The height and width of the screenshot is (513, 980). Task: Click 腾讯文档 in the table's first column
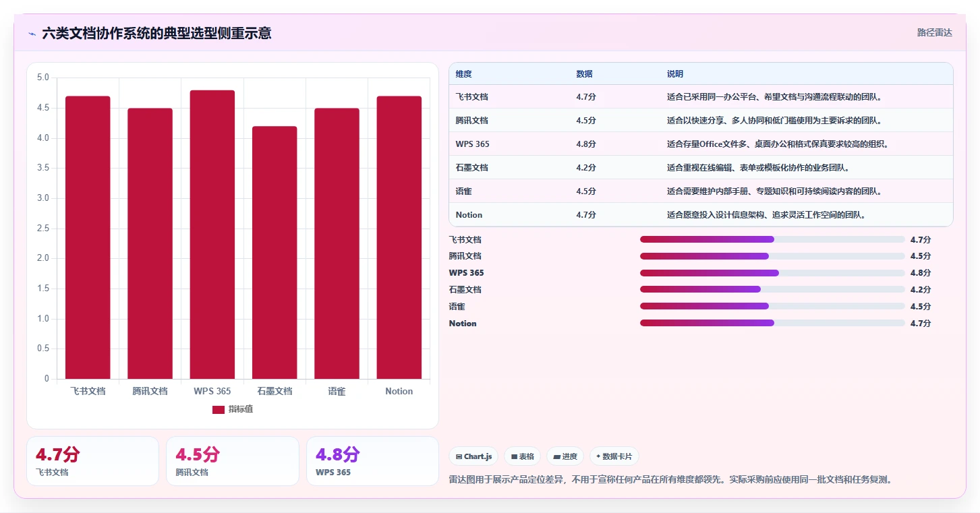point(471,121)
